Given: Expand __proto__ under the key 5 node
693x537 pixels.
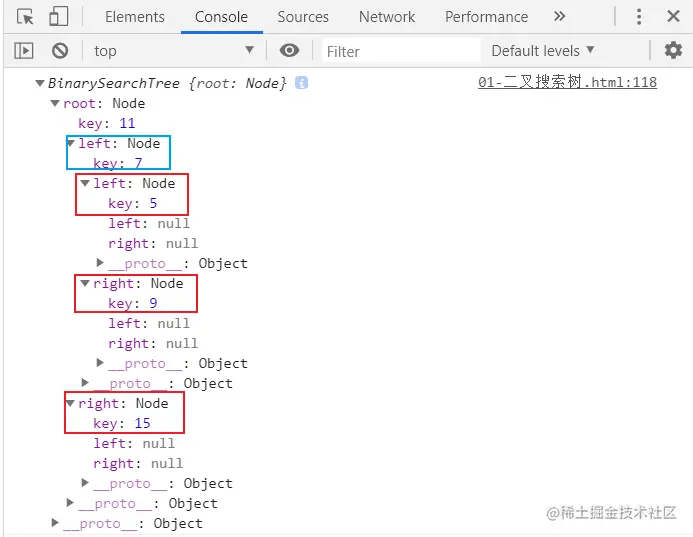Looking at the screenshot, I should [100, 263].
